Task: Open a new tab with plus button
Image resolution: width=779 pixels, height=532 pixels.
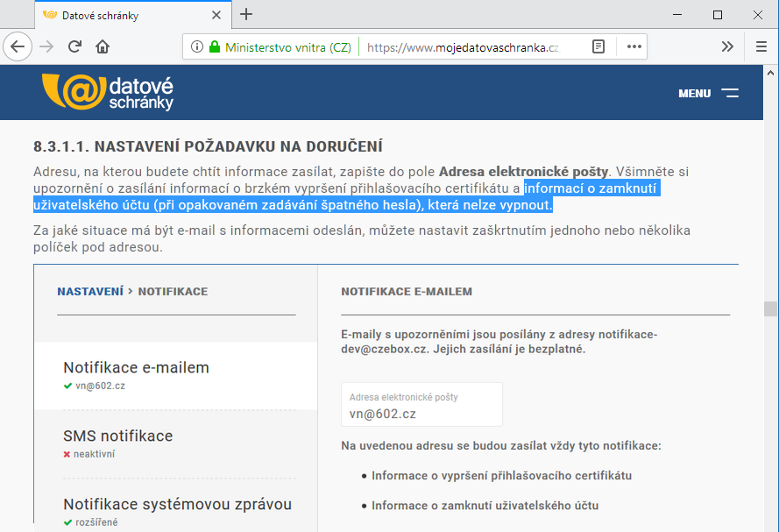Action: point(246,14)
